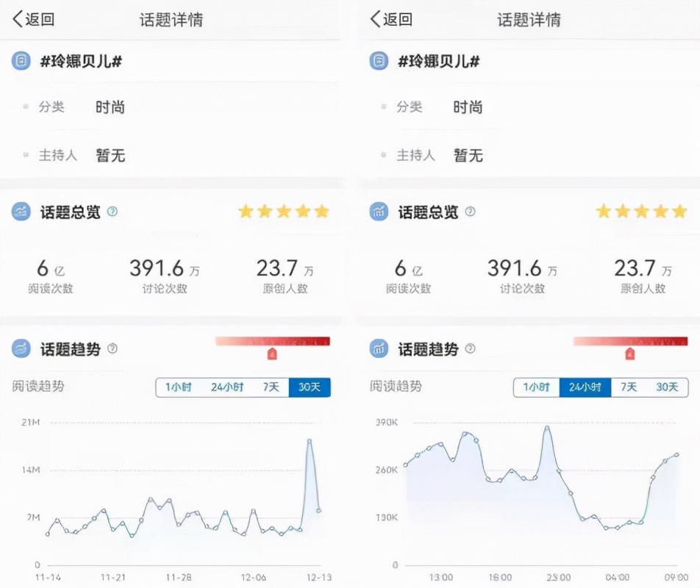Click the red heat gradient bar
The width and height of the screenshot is (700, 588).
(272, 340)
